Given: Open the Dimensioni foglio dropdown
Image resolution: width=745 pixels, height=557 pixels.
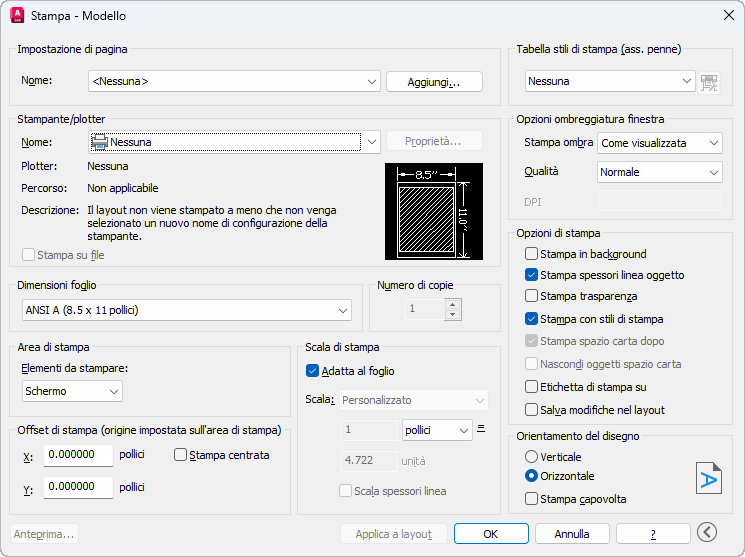Looking at the screenshot, I should point(186,311).
